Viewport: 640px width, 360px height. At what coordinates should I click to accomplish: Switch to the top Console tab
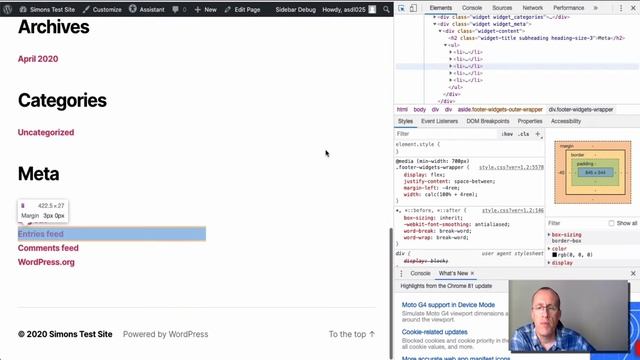point(472,8)
